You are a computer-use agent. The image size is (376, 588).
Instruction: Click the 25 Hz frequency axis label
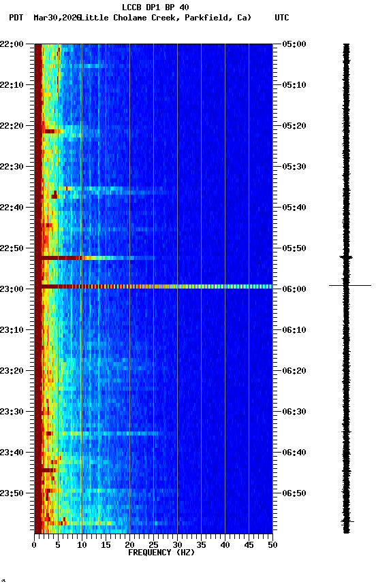pos(153,545)
